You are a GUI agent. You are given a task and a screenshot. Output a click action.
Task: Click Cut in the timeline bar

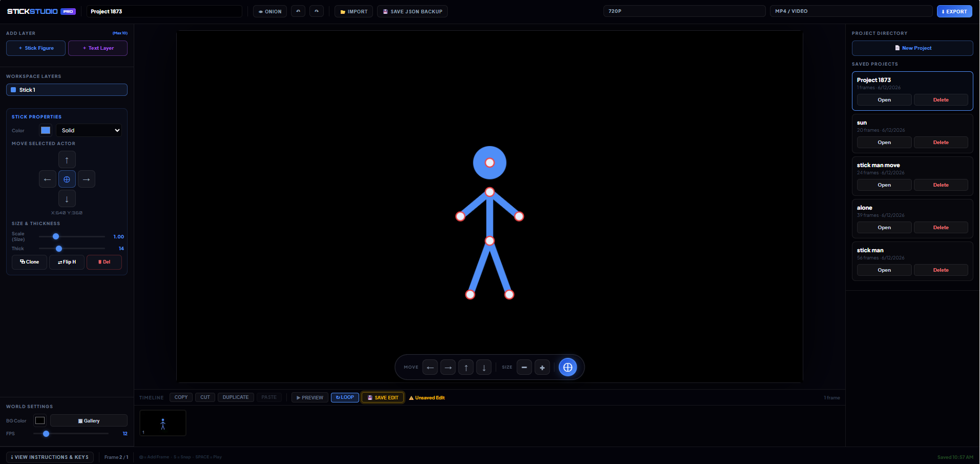pos(205,397)
